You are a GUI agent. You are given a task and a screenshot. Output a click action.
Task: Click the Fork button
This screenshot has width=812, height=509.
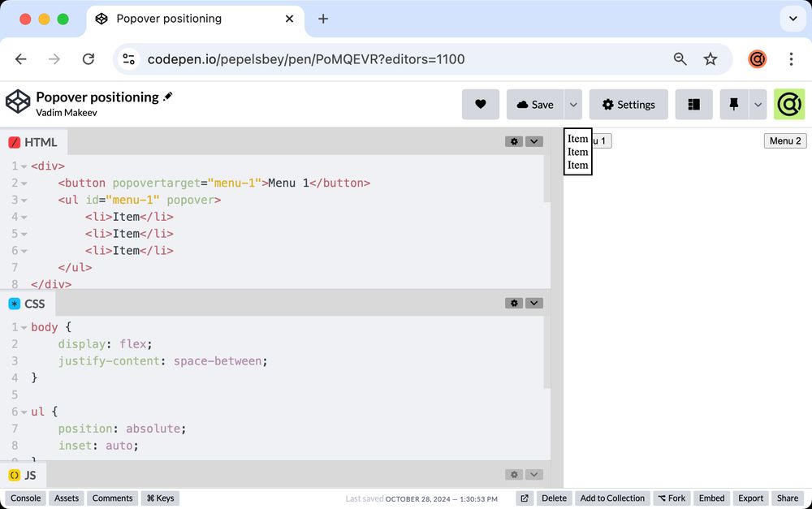pyautogui.click(x=672, y=498)
